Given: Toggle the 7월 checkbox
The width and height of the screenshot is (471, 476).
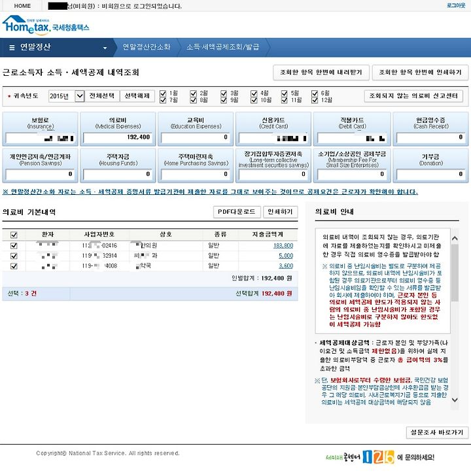Looking at the screenshot, I should point(163,100).
